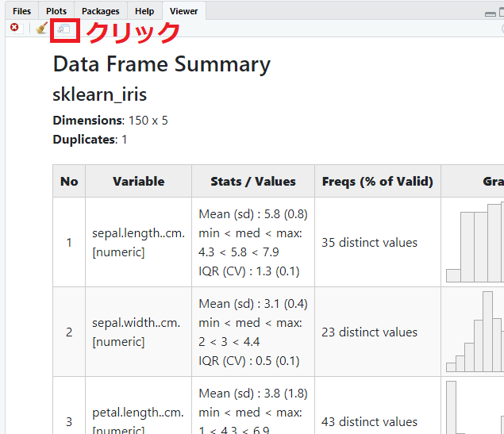Click the 23 distinct values cell
504x434 pixels.
click(x=369, y=332)
